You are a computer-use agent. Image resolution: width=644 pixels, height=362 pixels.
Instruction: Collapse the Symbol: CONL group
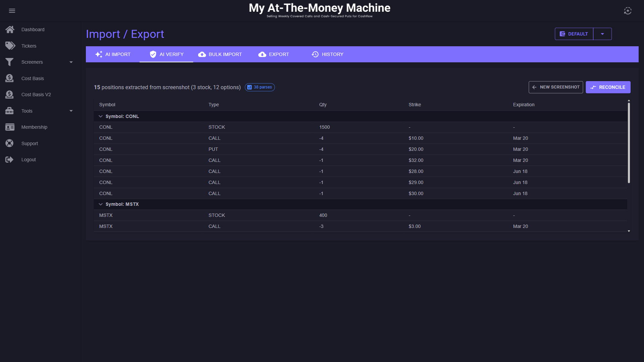click(101, 116)
